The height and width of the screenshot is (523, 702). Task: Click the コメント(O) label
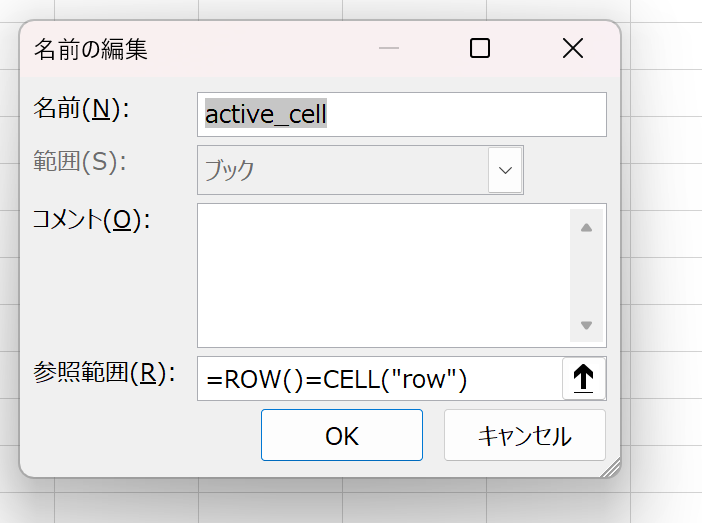pyautogui.click(x=90, y=220)
